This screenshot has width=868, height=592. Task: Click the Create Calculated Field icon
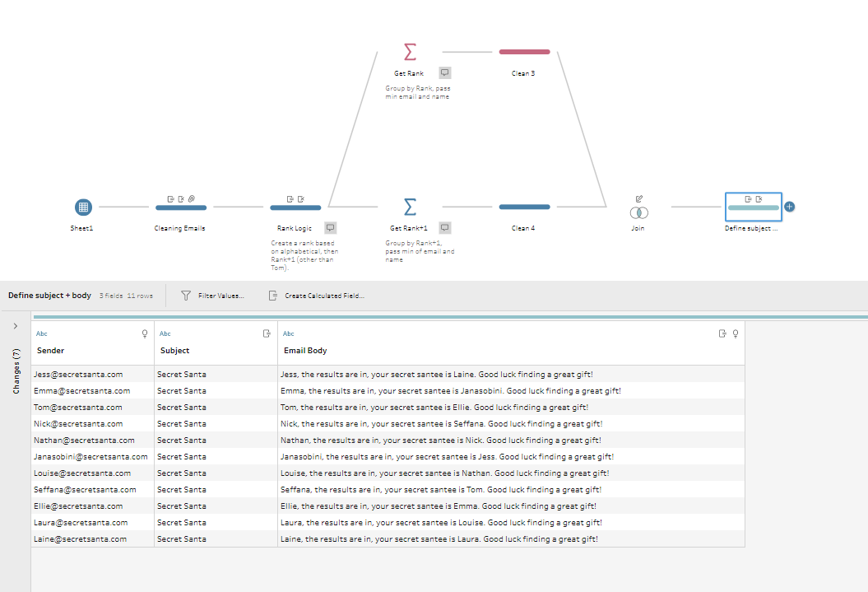point(273,296)
